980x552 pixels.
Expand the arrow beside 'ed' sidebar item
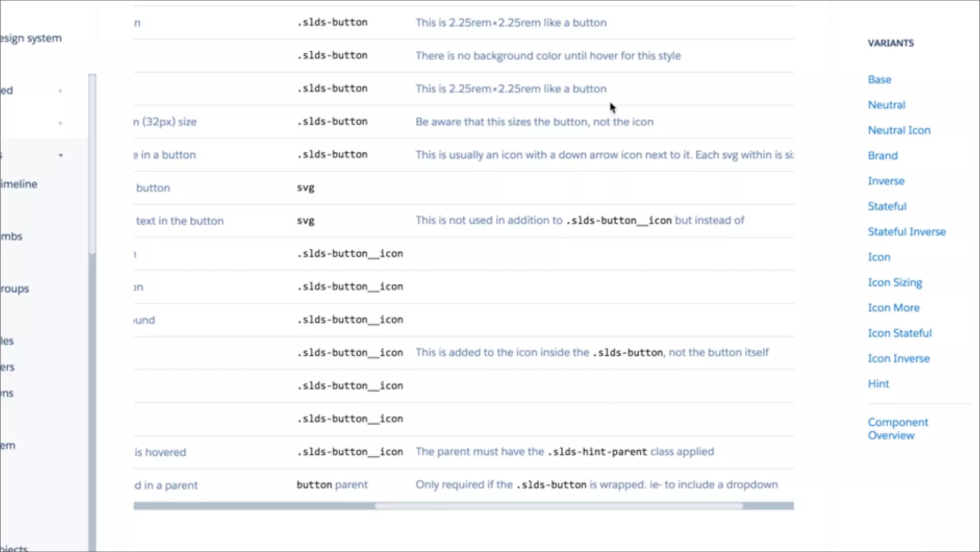click(60, 90)
